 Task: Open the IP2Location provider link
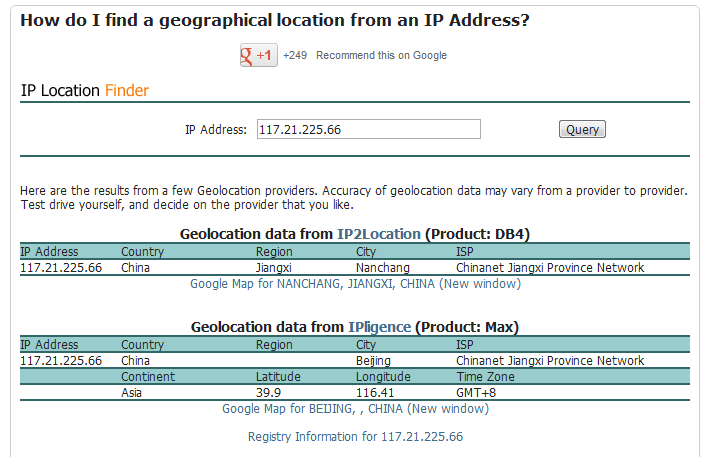tap(379, 234)
